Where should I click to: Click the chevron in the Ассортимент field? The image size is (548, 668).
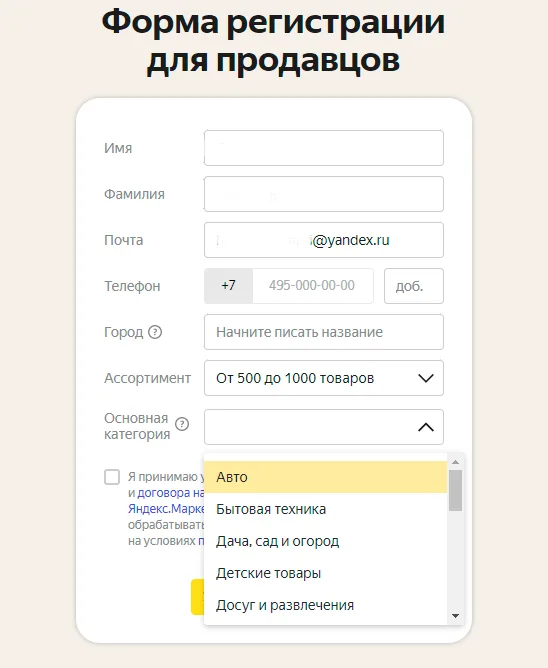pos(426,378)
